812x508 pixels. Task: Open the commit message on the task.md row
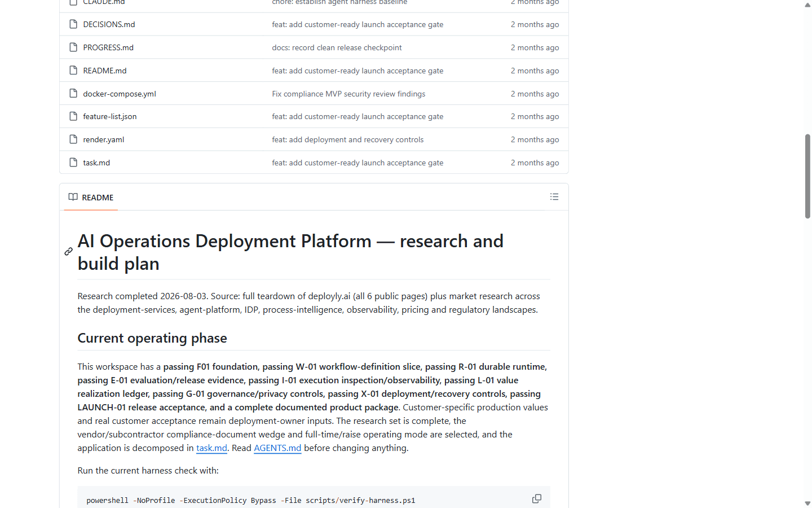358,163
